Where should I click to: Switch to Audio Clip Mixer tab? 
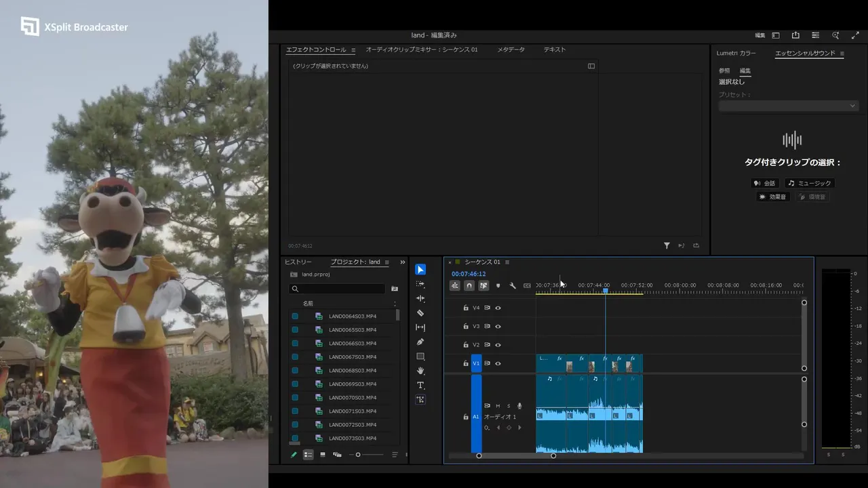[422, 49]
